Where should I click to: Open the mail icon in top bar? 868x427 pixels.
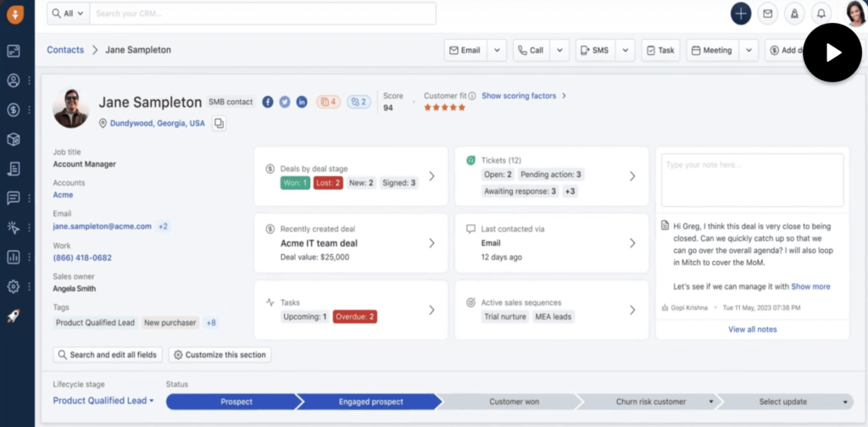[768, 14]
